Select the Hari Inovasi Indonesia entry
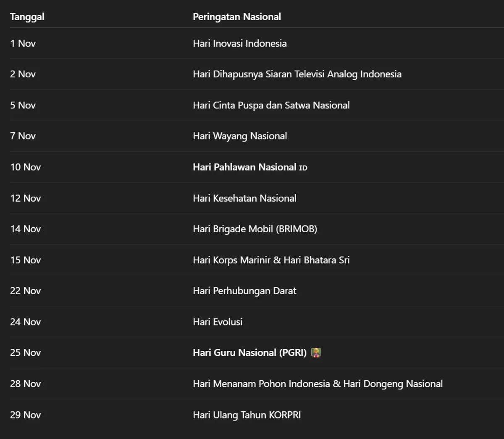Viewport: 504px width, 439px height. [239, 43]
